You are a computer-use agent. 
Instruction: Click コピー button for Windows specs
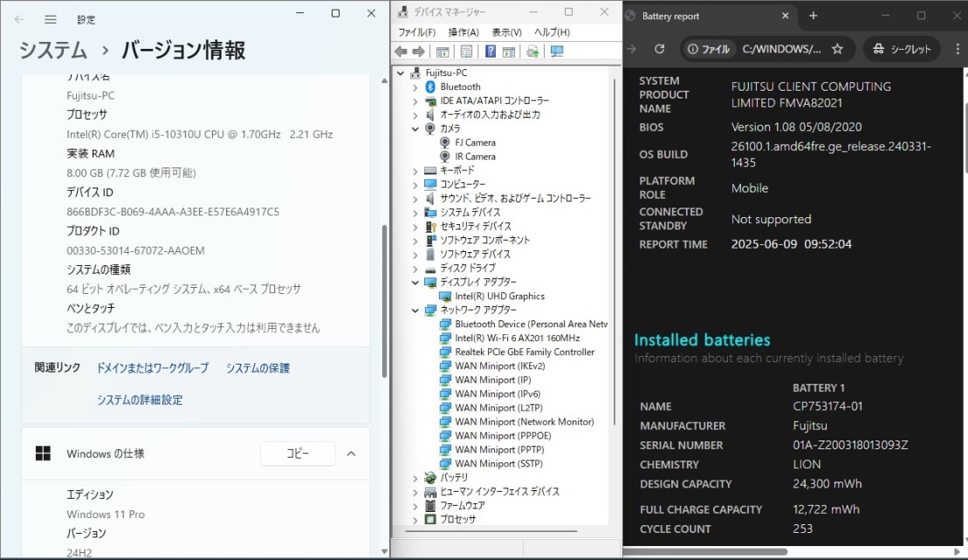[x=298, y=454]
